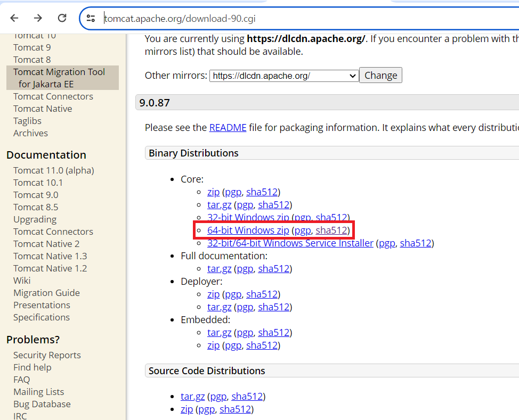Open the README packaging information link
The width and height of the screenshot is (519, 420).
click(228, 127)
